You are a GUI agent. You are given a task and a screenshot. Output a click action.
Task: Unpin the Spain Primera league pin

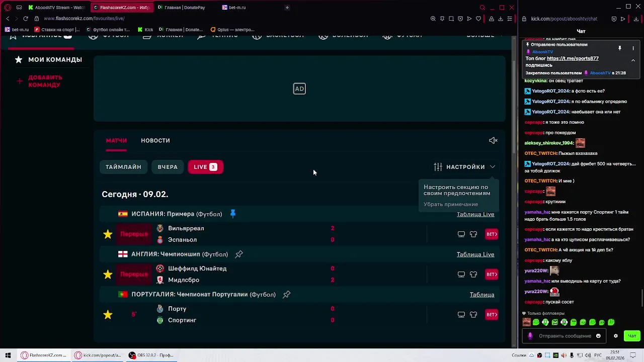click(232, 214)
